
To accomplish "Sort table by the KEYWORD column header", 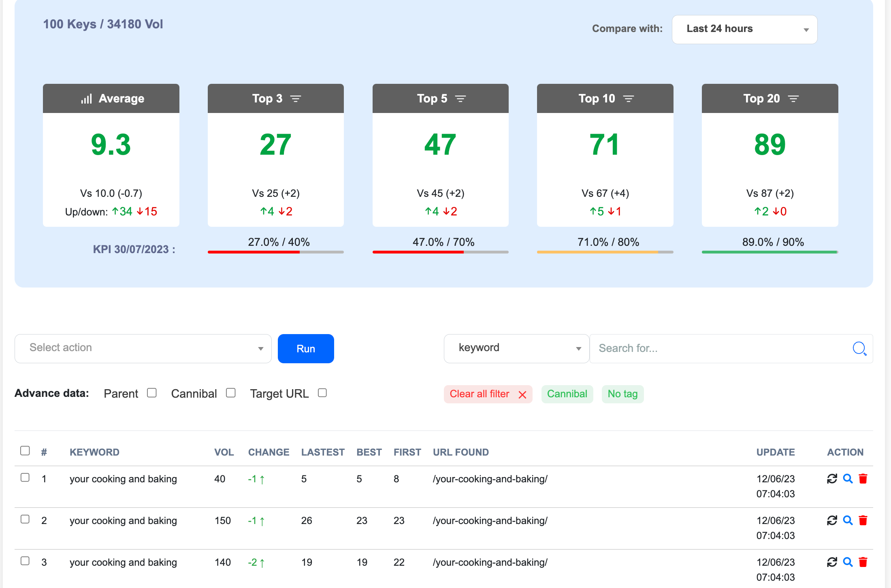I will click(94, 452).
